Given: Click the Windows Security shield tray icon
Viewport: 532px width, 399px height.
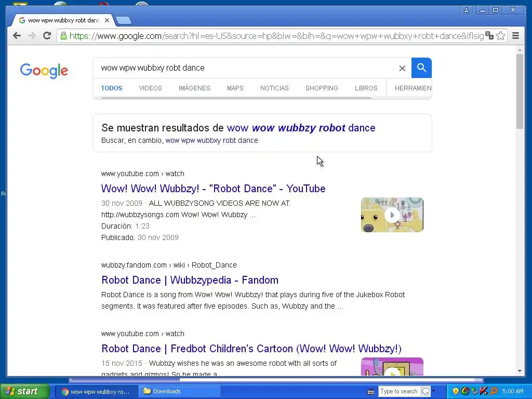Looking at the screenshot, I should 456,391.
